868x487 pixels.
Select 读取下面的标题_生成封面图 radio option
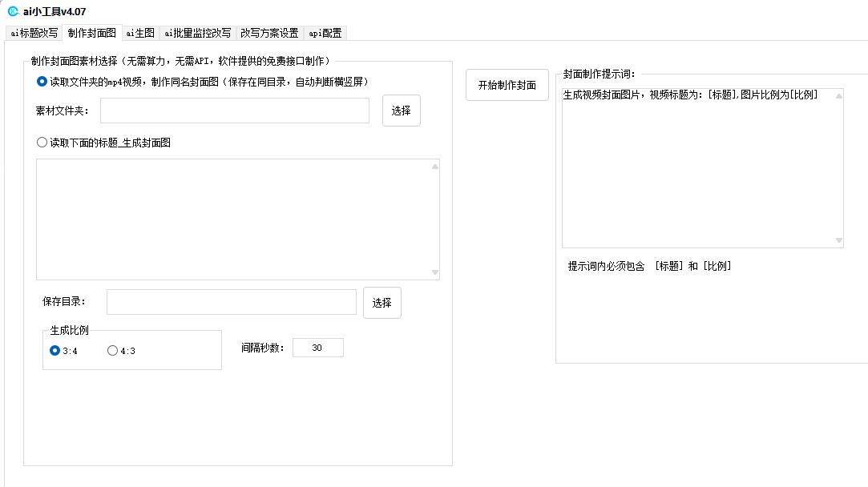[x=42, y=143]
